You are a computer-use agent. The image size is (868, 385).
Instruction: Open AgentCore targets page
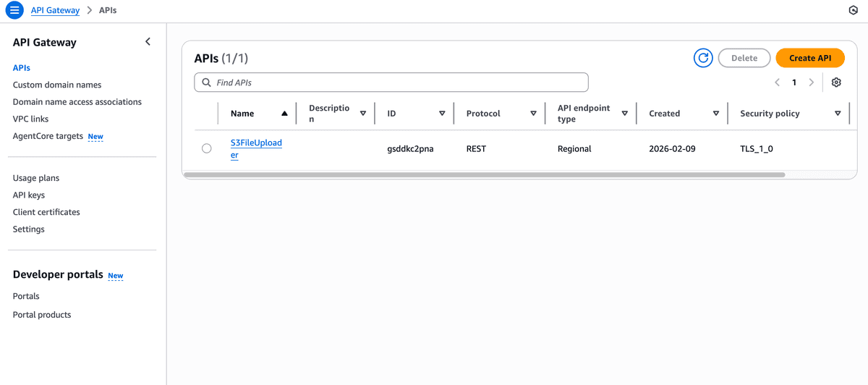(x=48, y=136)
